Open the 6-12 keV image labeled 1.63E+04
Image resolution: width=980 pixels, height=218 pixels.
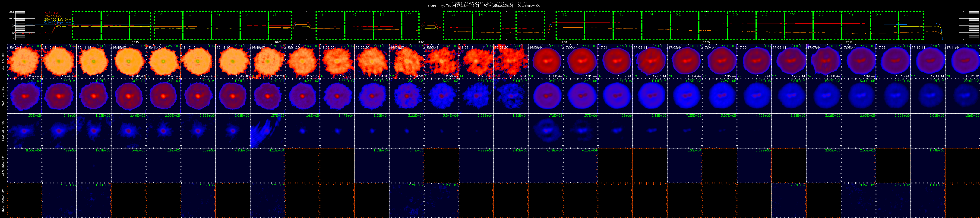(x=59, y=96)
